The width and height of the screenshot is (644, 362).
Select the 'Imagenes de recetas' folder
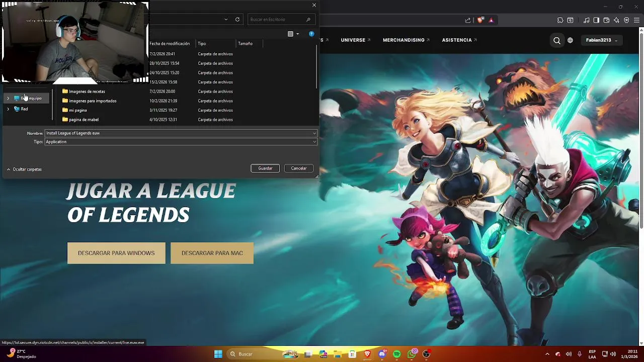[x=84, y=92]
